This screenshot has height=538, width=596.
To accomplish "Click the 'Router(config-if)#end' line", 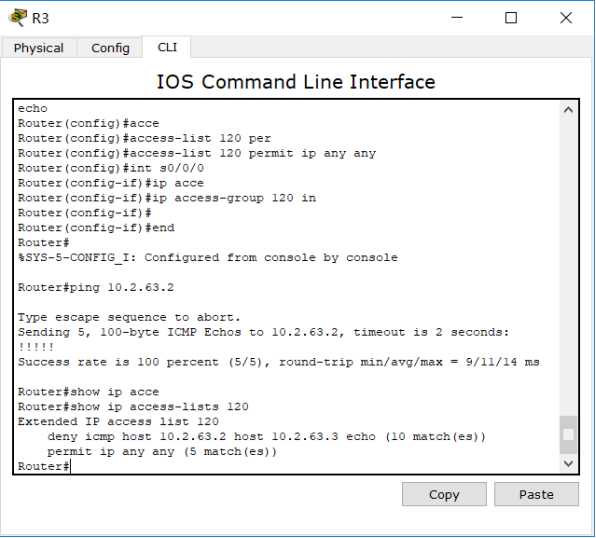I will click(x=96, y=227).
